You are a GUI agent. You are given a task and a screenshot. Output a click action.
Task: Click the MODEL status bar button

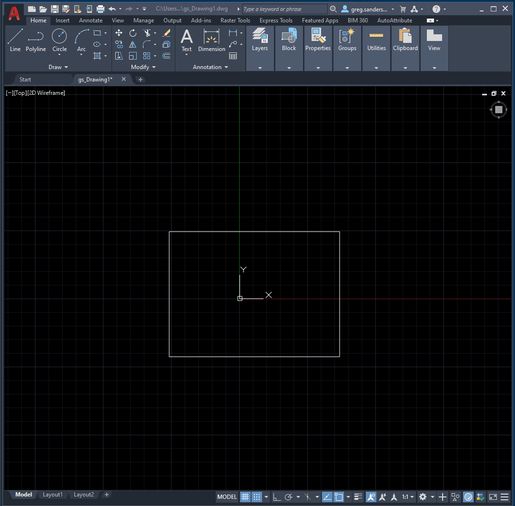[227, 497]
